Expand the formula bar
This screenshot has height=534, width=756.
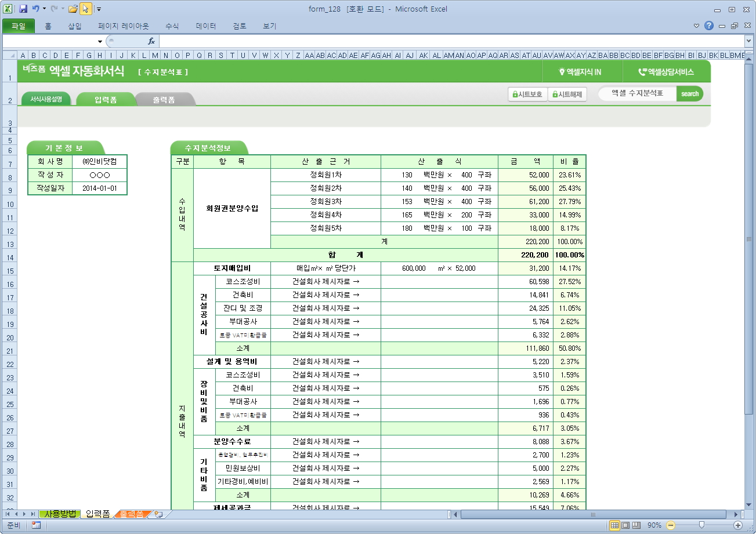pyautogui.click(x=748, y=41)
